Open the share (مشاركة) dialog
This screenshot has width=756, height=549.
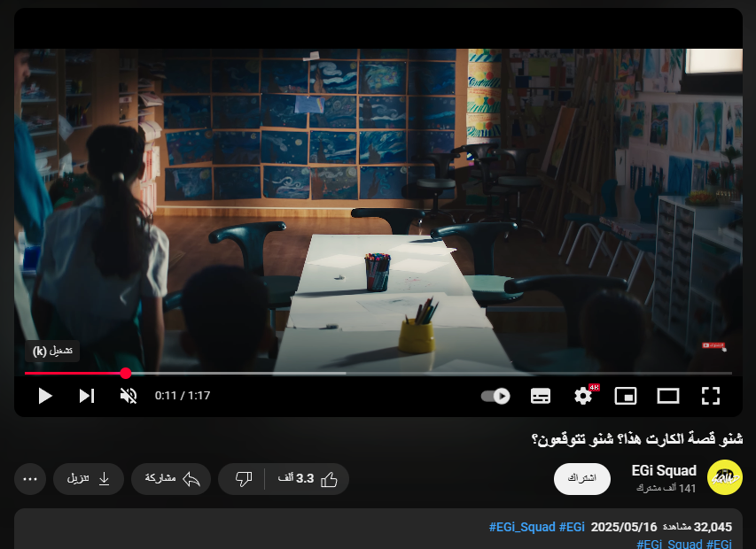pyautogui.click(x=170, y=479)
